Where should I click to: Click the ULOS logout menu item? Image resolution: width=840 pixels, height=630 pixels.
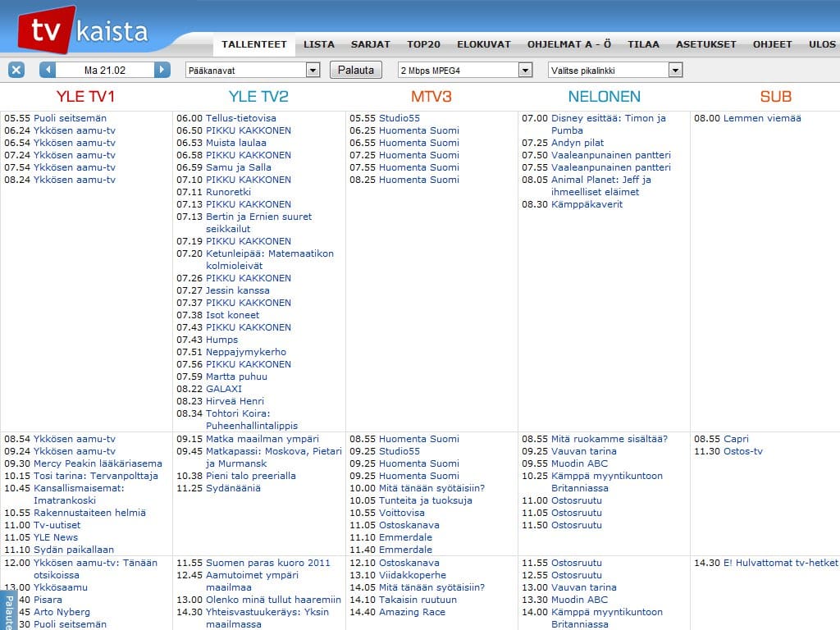(821, 44)
